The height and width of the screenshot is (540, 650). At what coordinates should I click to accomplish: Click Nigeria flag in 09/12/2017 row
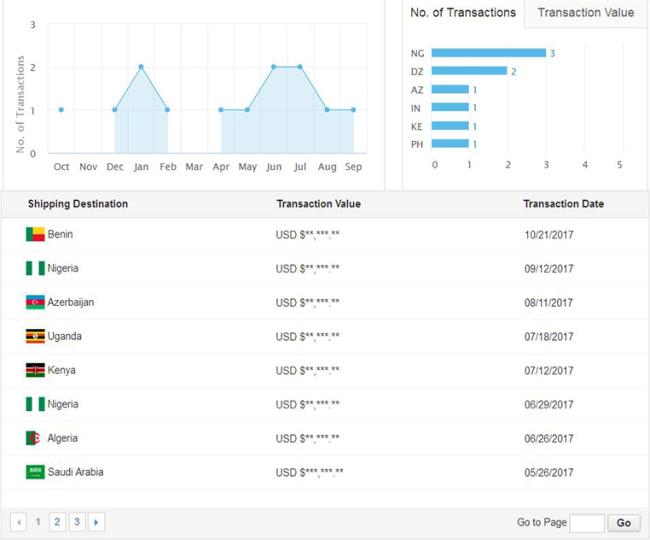click(35, 269)
